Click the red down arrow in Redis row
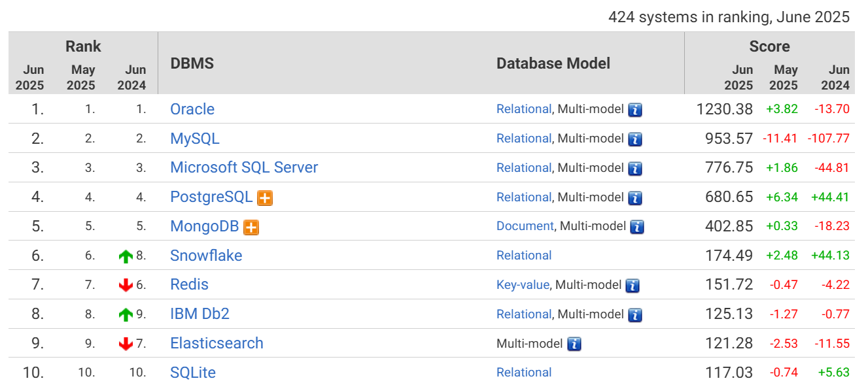 [126, 286]
